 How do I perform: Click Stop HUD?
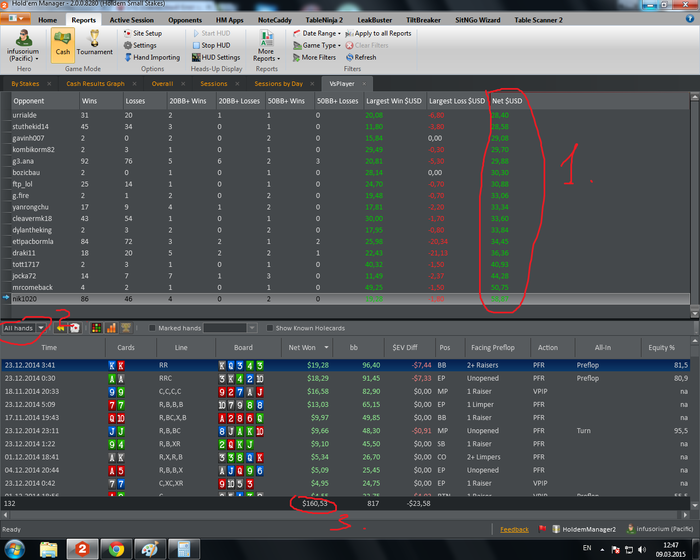(x=212, y=46)
